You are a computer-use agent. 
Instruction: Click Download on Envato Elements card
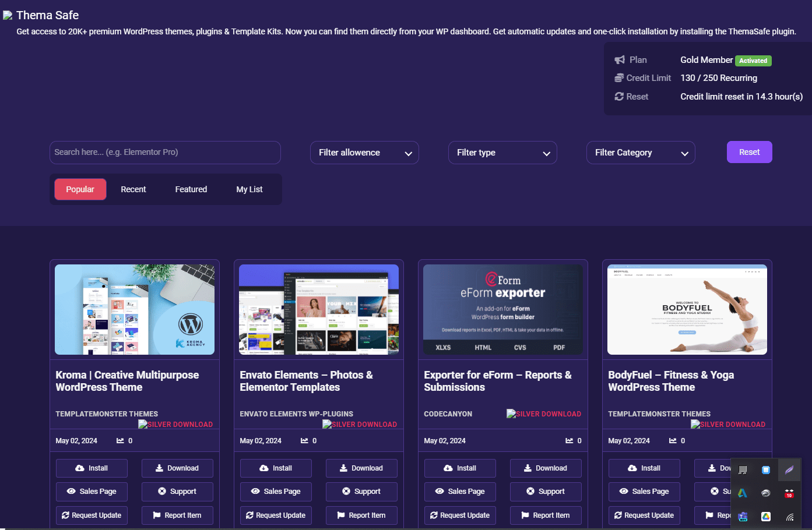pyautogui.click(x=361, y=468)
